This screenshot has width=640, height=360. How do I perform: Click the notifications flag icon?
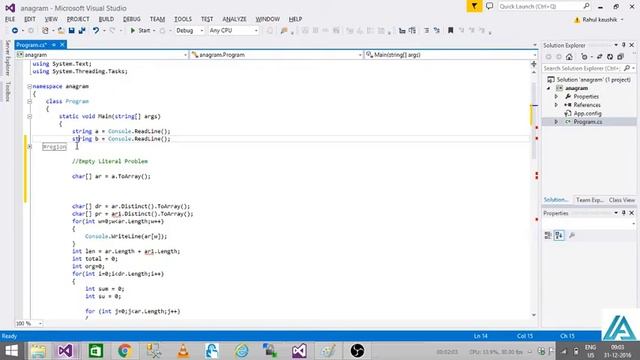(x=474, y=6)
